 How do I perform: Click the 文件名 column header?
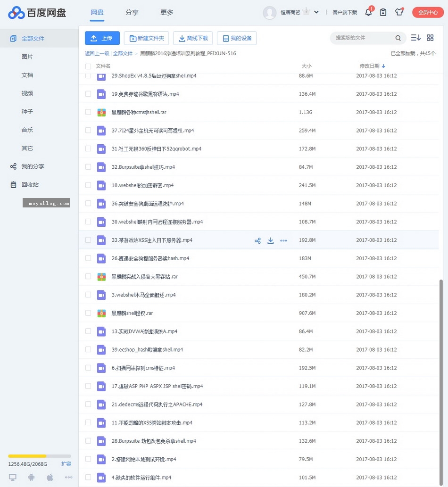103,66
